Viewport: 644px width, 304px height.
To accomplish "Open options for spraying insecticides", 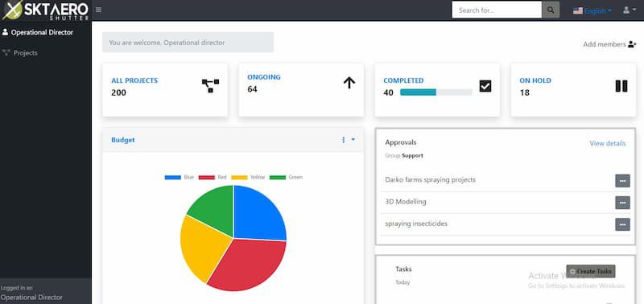I will (622, 224).
